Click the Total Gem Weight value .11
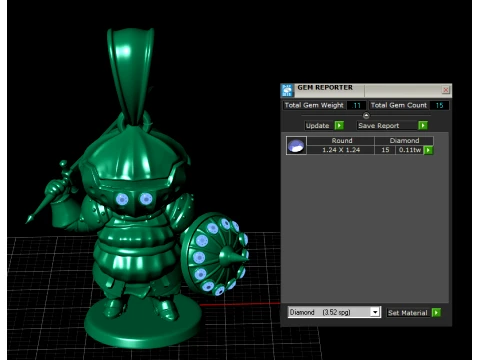 pos(356,105)
